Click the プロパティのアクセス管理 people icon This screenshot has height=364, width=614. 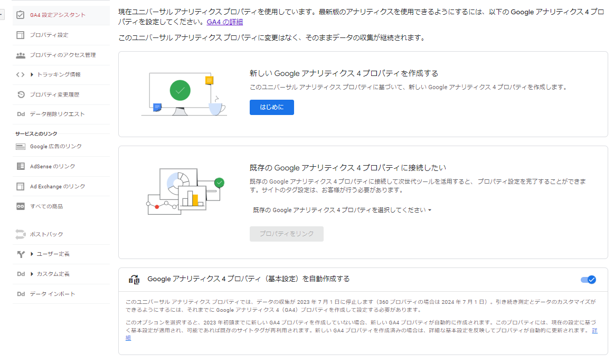click(x=21, y=55)
